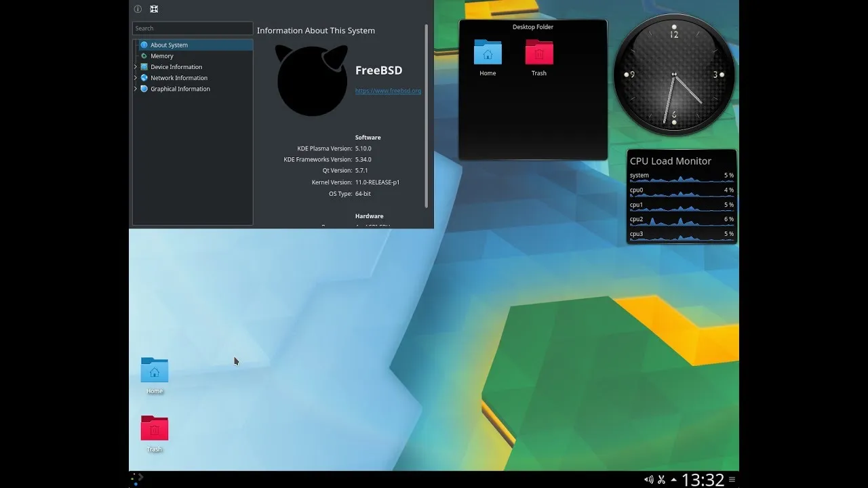Expand the Graphical Information tree node
The height and width of the screenshot is (488, 868).
(136, 89)
